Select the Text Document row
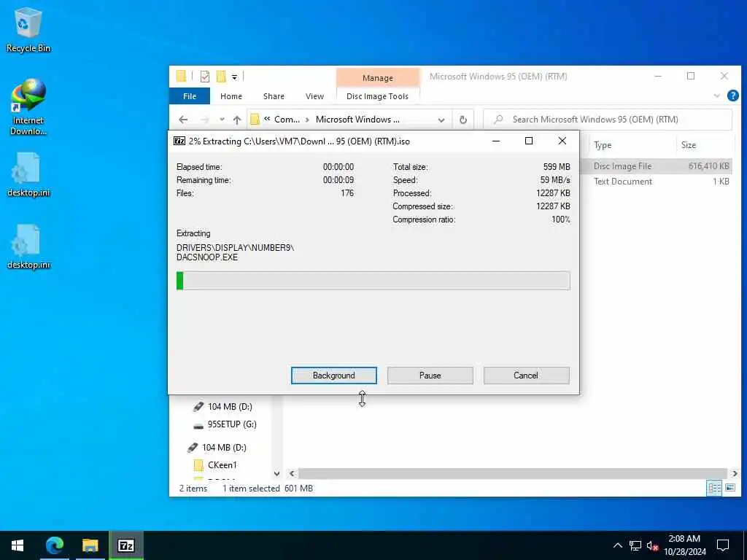The width and height of the screenshot is (747, 560). click(657, 182)
